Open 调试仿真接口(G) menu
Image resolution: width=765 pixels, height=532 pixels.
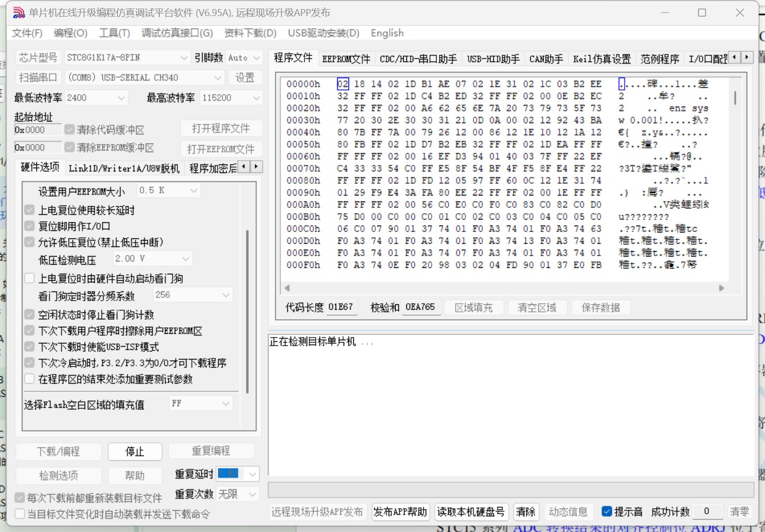[177, 33]
